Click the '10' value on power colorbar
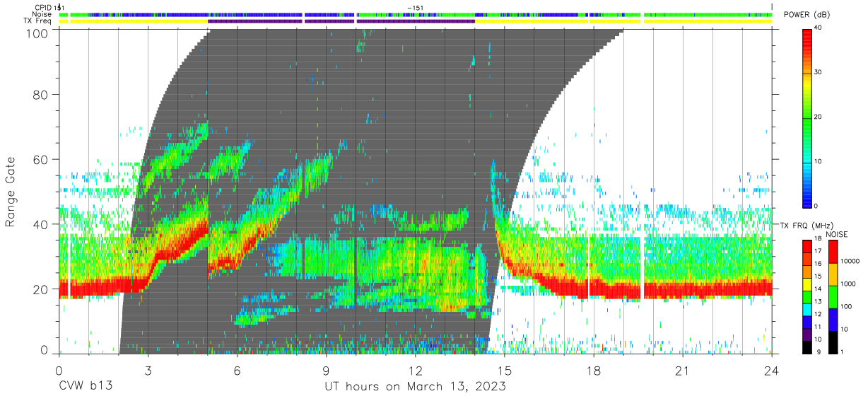The width and height of the screenshot is (868, 401). (819, 161)
